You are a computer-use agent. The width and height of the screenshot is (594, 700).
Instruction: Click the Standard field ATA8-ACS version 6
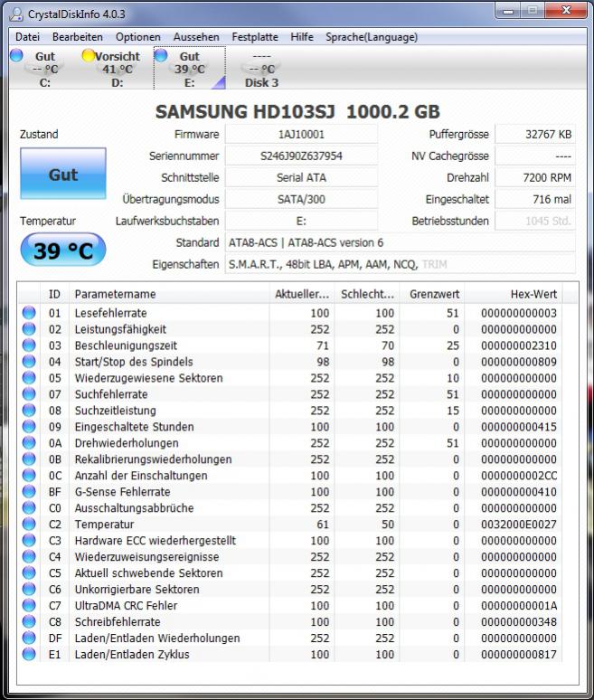coord(401,242)
